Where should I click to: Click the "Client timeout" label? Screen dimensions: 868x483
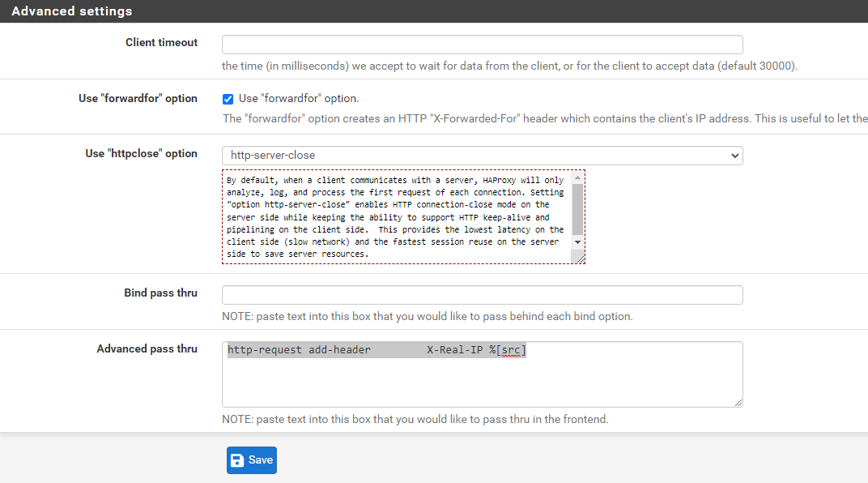click(x=161, y=43)
